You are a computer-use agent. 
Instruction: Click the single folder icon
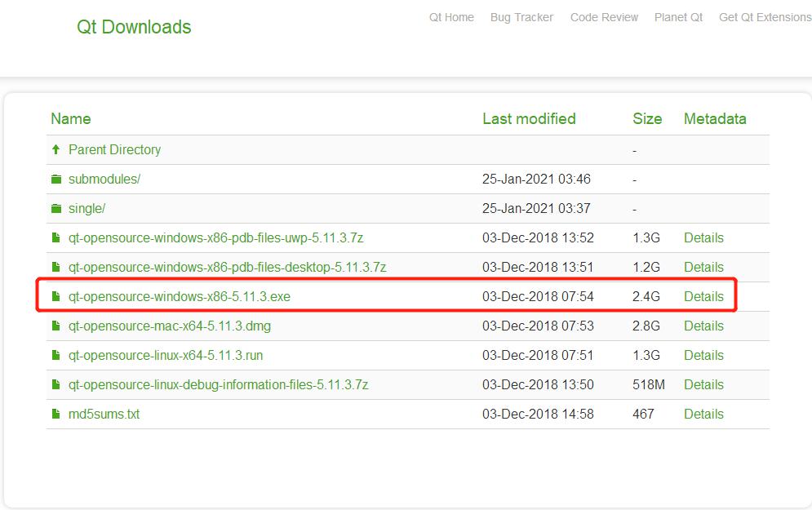pos(56,209)
